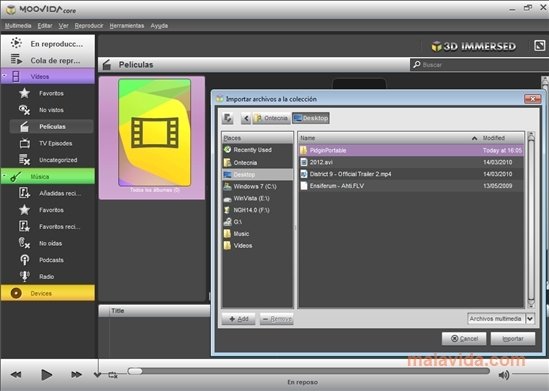Expand the Devices section
Screen dimensions: 549x391
pyautogui.click(x=48, y=293)
